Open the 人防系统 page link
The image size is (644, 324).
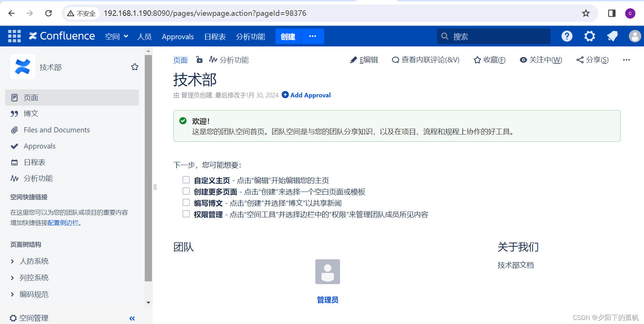(x=34, y=261)
